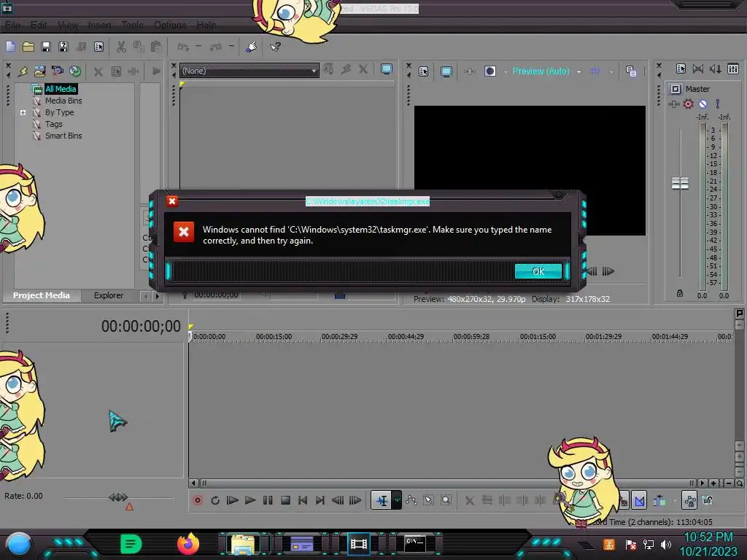
Task: Toggle Loop Playback in transport
Action: click(215, 500)
